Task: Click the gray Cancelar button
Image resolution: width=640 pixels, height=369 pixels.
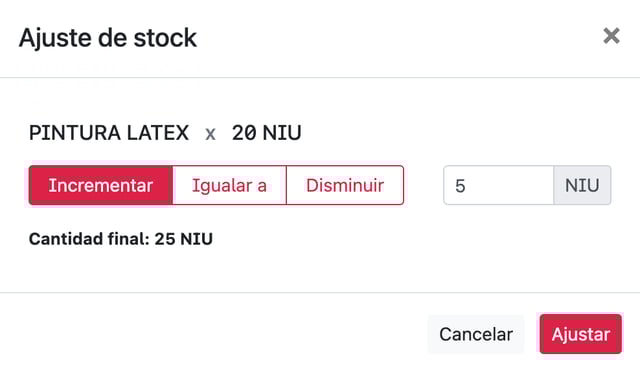Action: pos(476,334)
